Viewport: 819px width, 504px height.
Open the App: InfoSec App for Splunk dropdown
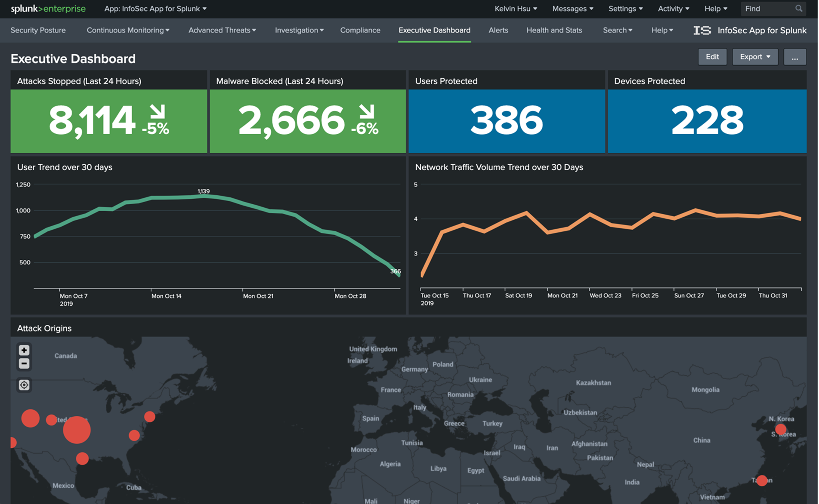(155, 9)
